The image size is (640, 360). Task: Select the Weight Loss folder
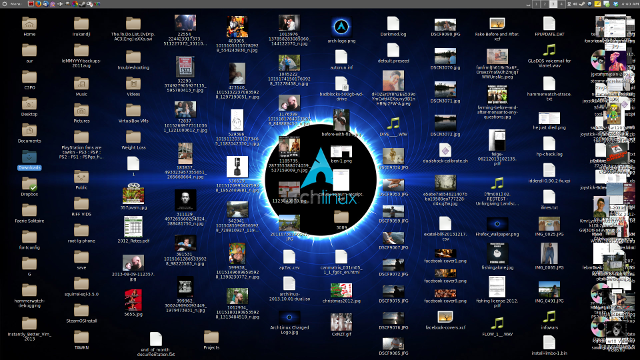pos(133,140)
